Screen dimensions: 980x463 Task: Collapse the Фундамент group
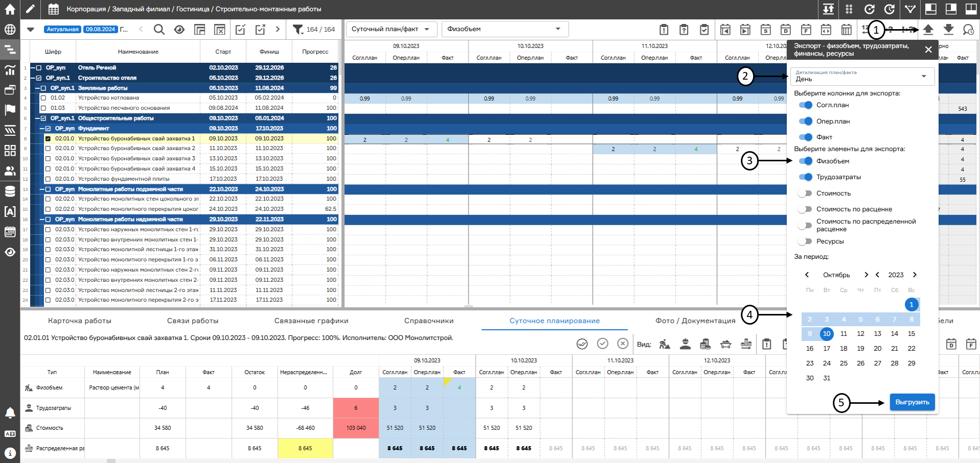pos(42,129)
